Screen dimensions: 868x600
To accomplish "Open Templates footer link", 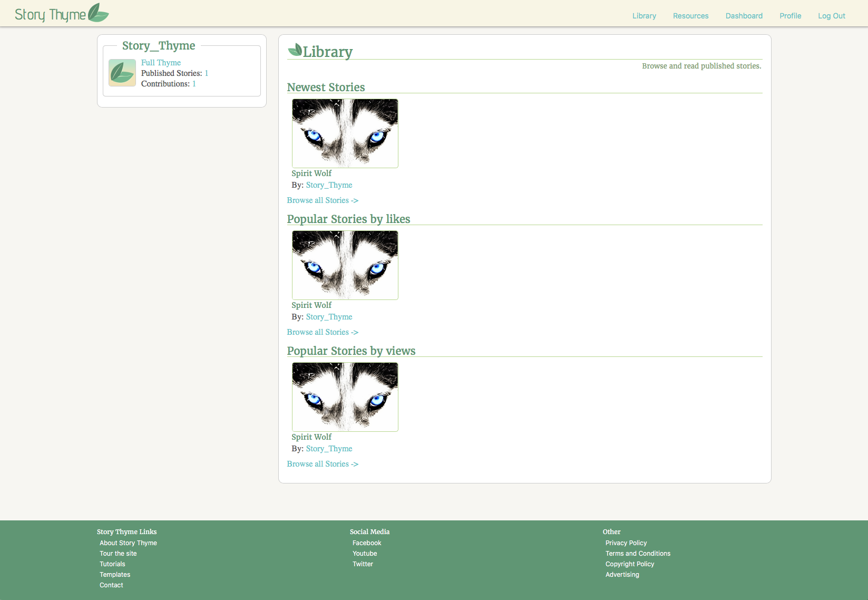I will coord(115,575).
